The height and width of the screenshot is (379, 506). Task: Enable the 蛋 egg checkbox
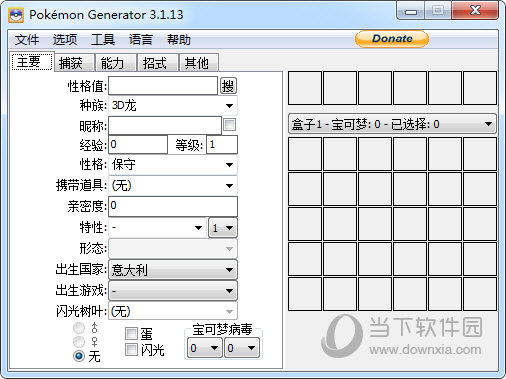click(131, 333)
